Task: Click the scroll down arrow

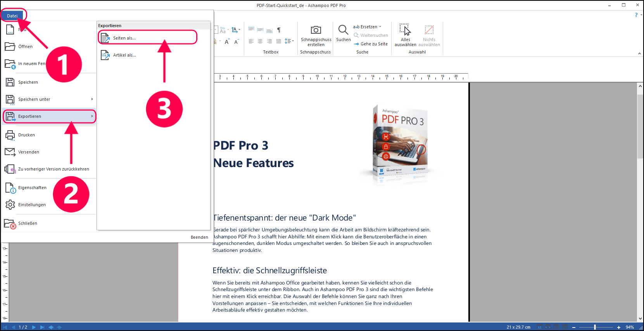Action: [640, 318]
